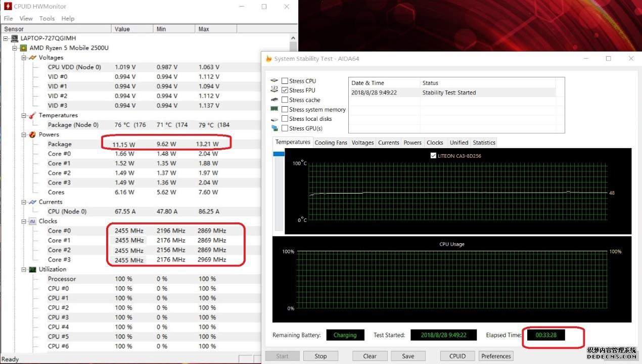Click the Min column header

(174, 29)
